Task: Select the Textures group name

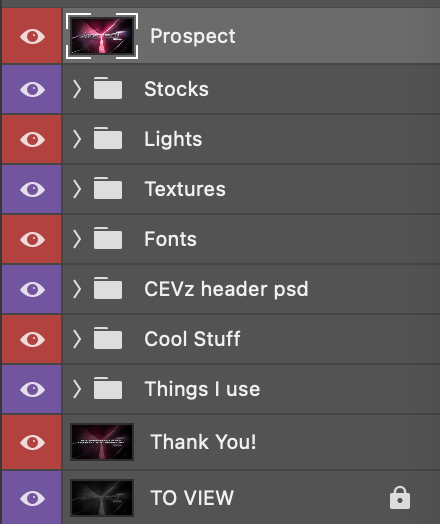Action: pos(185,189)
